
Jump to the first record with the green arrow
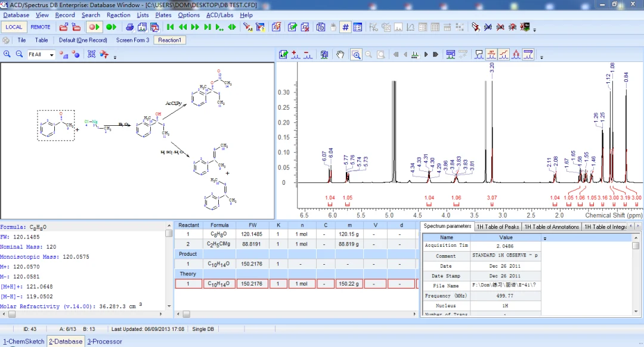point(171,27)
